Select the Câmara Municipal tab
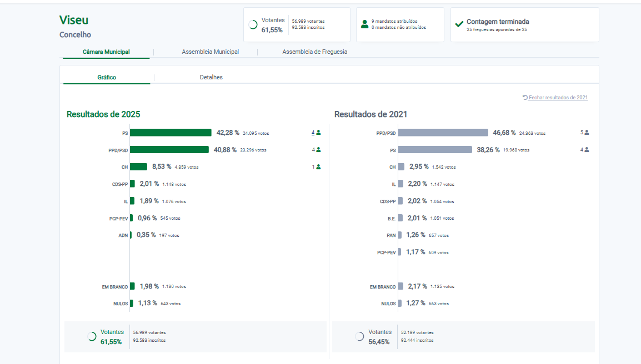 [106, 52]
